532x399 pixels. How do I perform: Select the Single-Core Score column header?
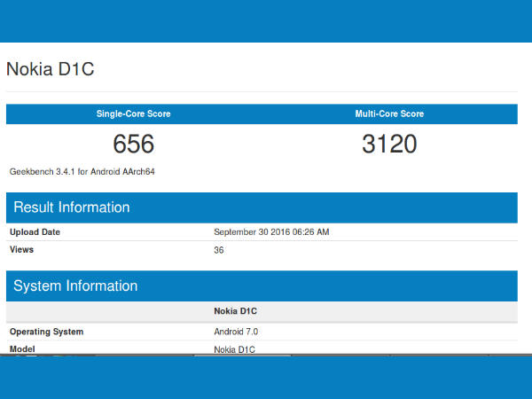click(x=133, y=114)
